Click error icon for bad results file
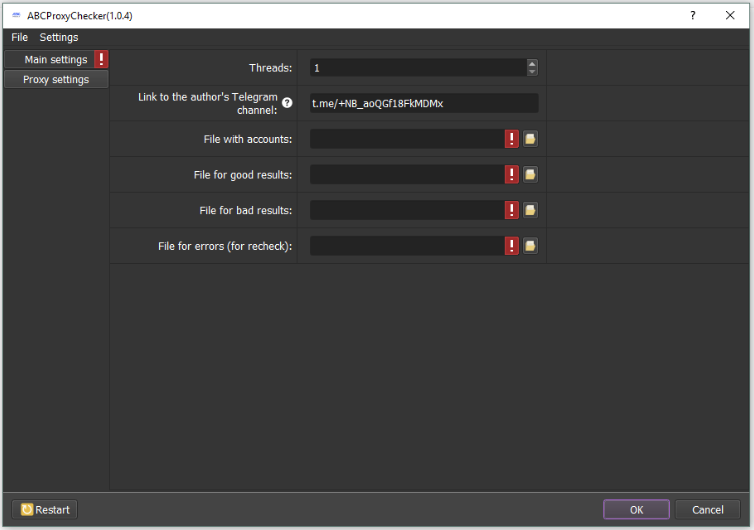The image size is (754, 530). tap(512, 210)
